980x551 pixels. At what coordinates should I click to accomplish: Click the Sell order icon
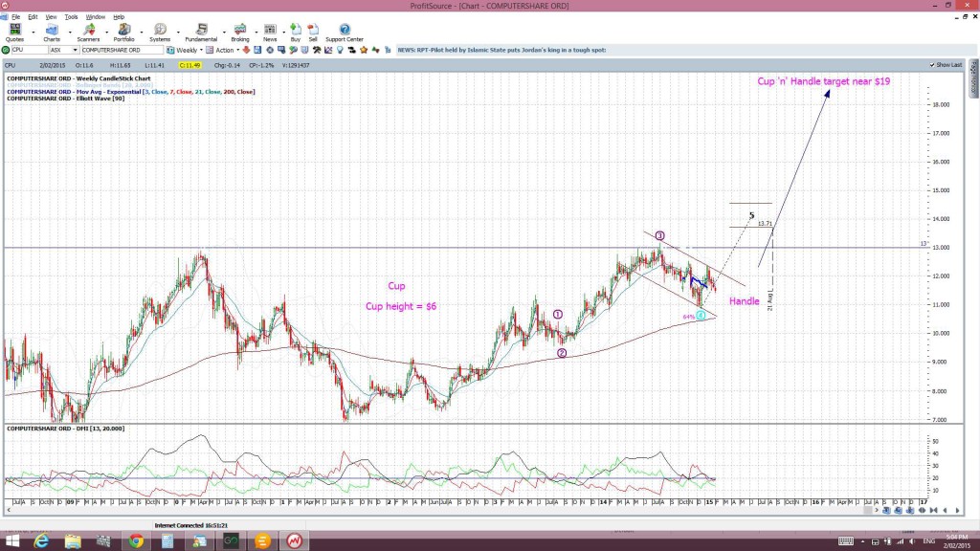tap(313, 33)
